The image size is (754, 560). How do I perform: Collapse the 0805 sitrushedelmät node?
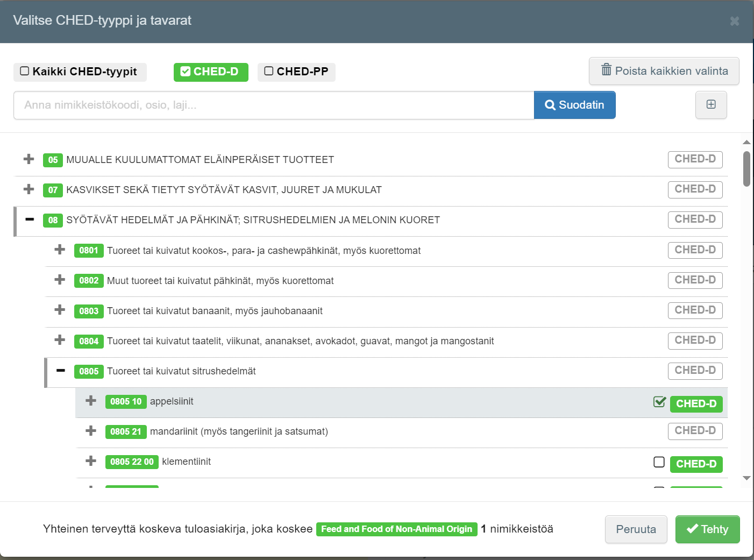[x=61, y=371]
